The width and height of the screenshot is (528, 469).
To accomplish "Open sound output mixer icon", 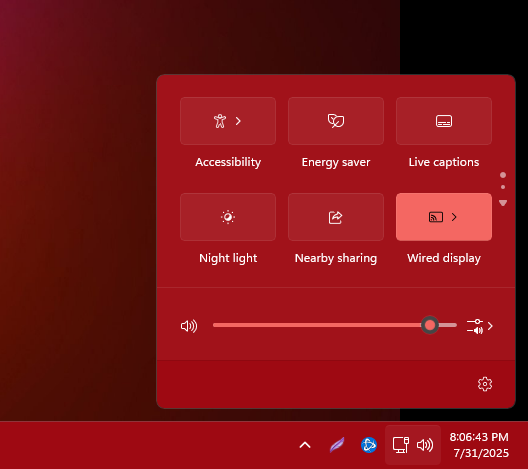I will (475, 326).
